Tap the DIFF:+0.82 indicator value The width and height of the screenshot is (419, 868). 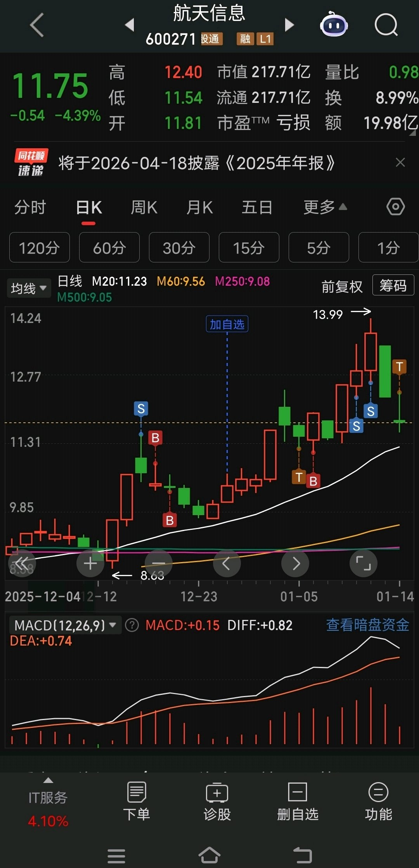point(260,625)
